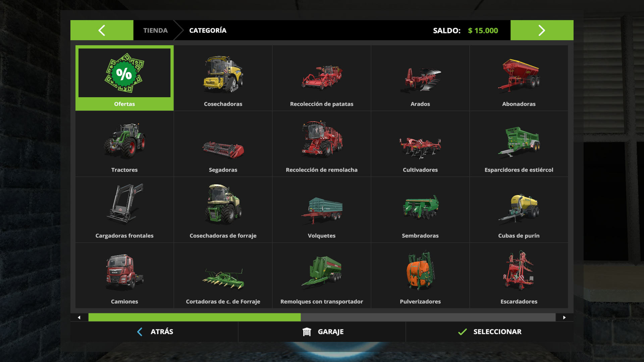Open the Cubas de purín category

[x=519, y=210]
